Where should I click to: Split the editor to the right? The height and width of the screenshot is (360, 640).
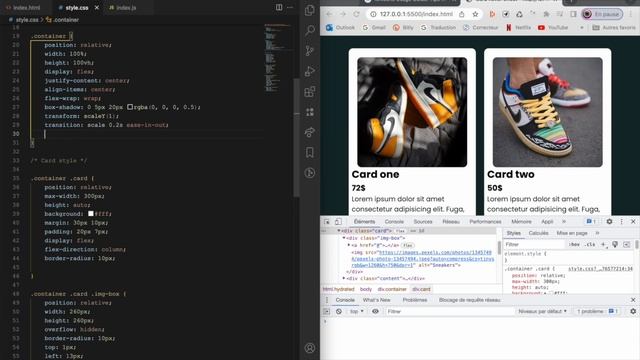tap(279, 7)
